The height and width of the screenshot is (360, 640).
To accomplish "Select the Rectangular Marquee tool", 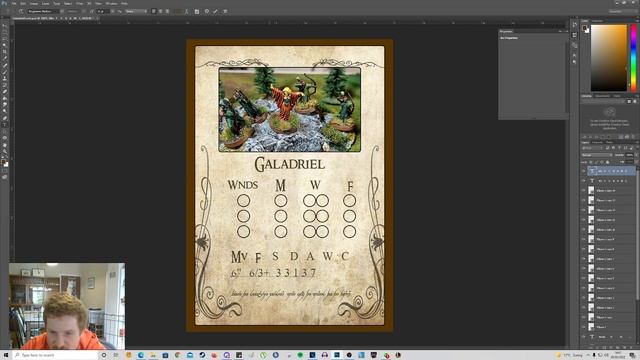I will pyautogui.click(x=5, y=32).
